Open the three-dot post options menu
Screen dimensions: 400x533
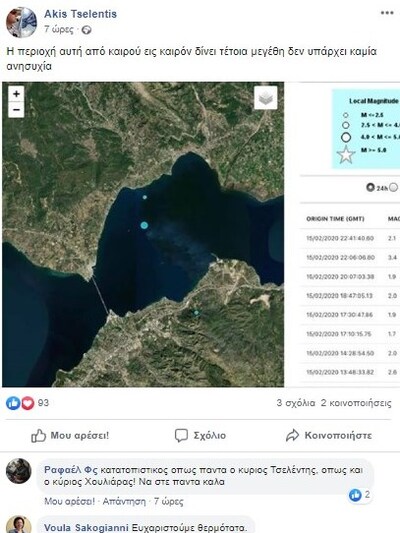tap(387, 13)
